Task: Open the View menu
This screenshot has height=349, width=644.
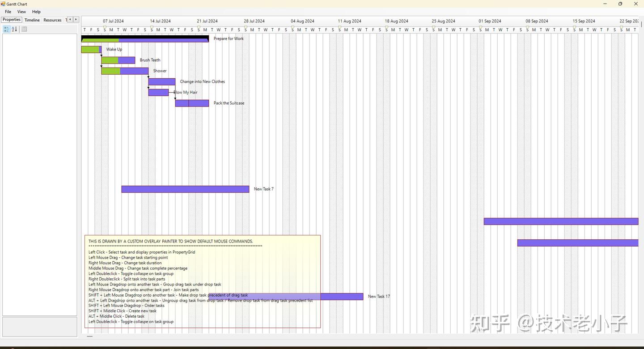Action: pos(21,12)
